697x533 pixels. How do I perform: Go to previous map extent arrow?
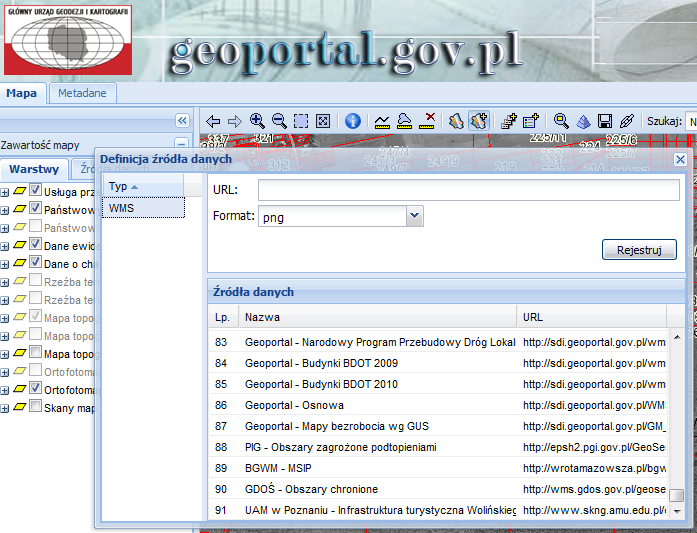[213, 121]
